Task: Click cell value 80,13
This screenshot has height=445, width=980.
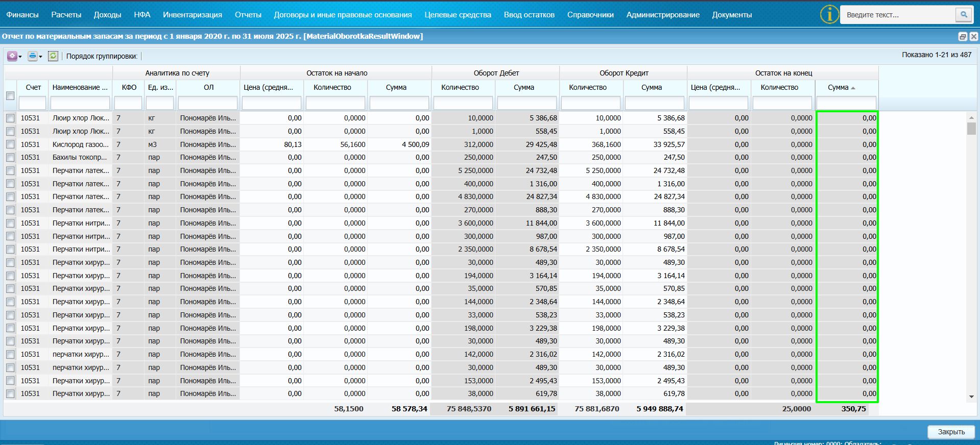Action: point(293,144)
